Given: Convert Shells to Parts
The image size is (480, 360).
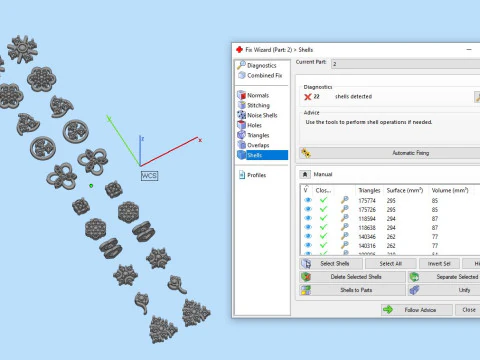Looking at the screenshot, I should click(x=352, y=290).
